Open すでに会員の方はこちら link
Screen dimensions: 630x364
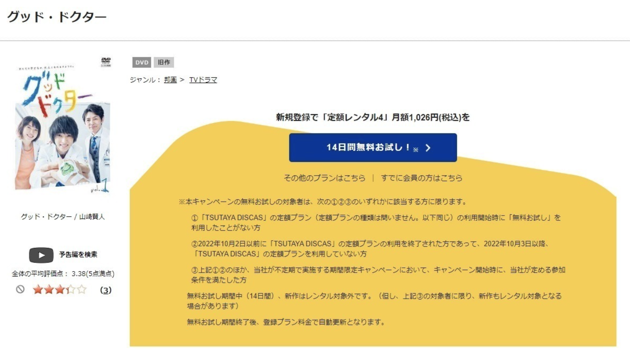421,178
